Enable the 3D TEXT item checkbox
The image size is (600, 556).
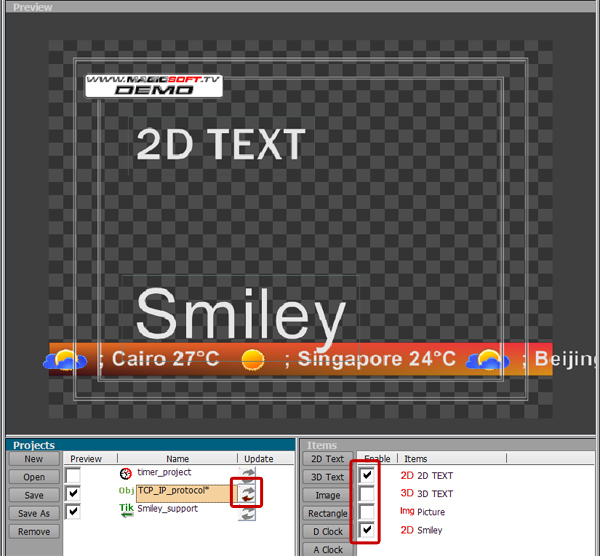tap(367, 494)
